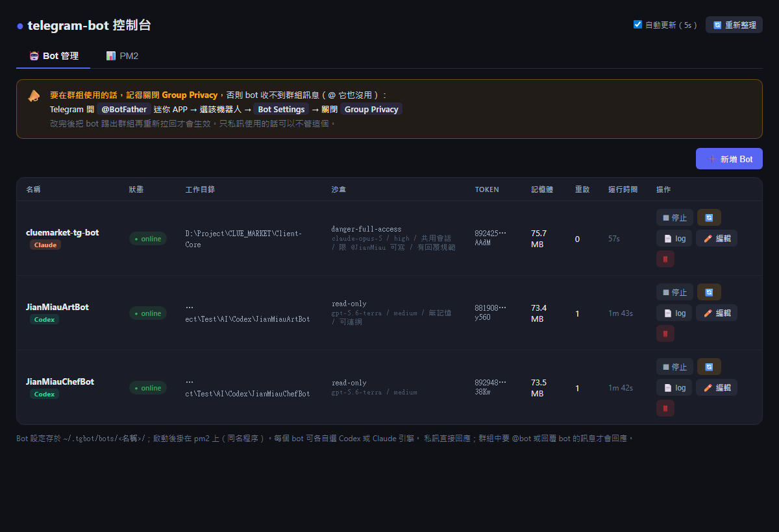The width and height of the screenshot is (779, 532).
Task: Click the JianMiauChefBot name
Action: tap(60, 381)
